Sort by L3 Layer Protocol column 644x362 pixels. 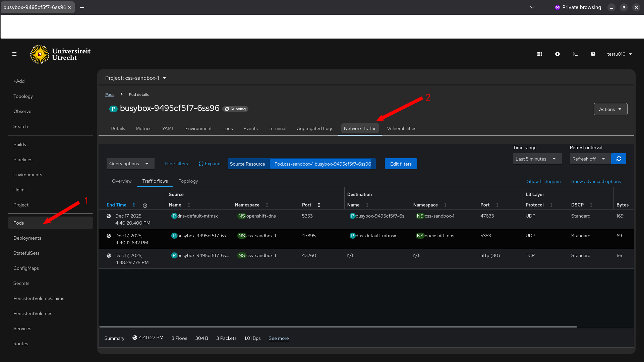point(551,205)
